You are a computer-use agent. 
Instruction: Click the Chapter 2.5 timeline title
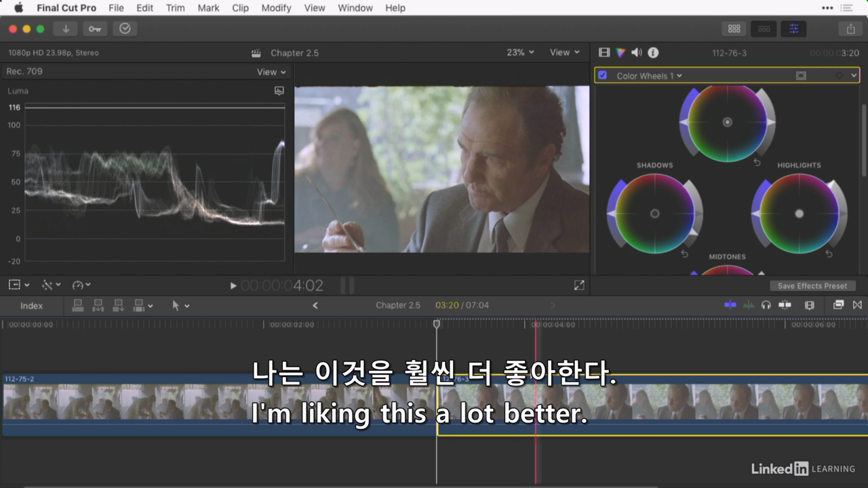tap(398, 305)
